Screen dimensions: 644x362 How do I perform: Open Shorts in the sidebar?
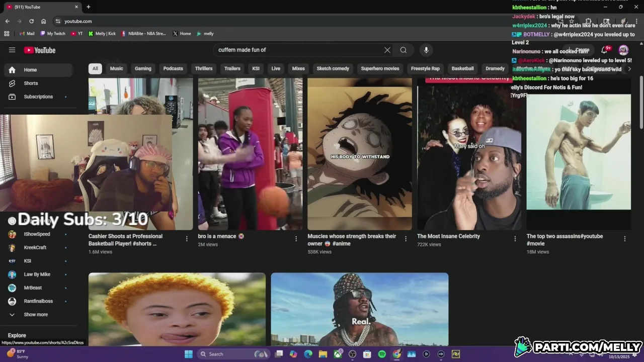click(38, 83)
